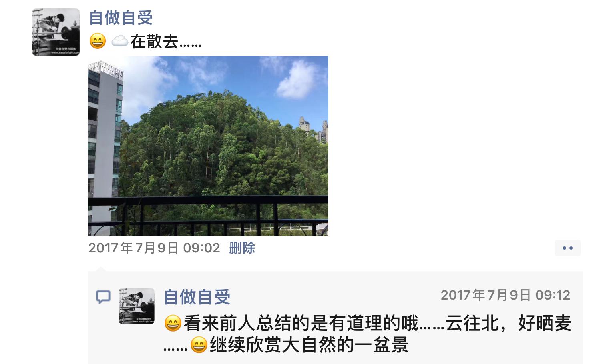The width and height of the screenshot is (615, 364).
Task: Click the grinning emoji in the post caption
Action: pyautogui.click(x=98, y=41)
